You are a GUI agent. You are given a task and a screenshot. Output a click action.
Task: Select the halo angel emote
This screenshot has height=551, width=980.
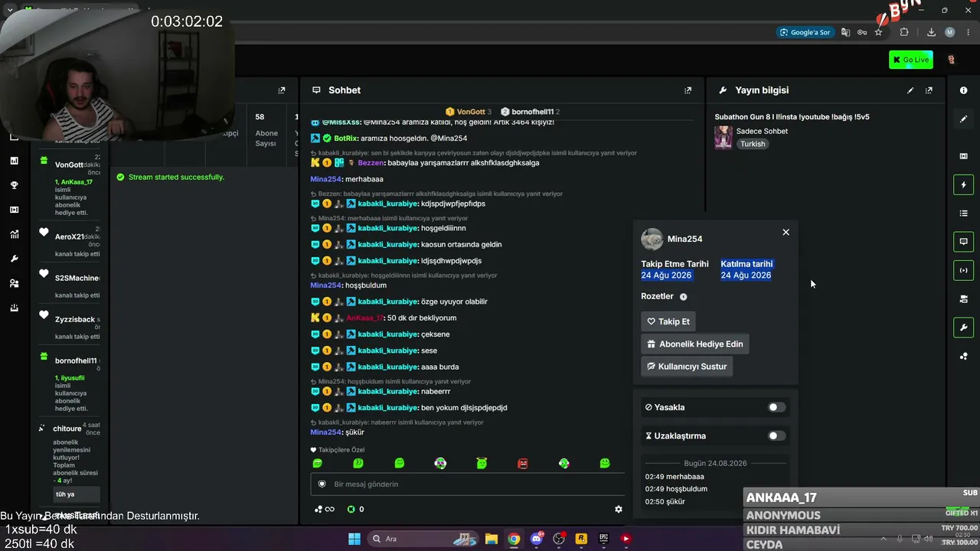pyautogui.click(x=482, y=463)
